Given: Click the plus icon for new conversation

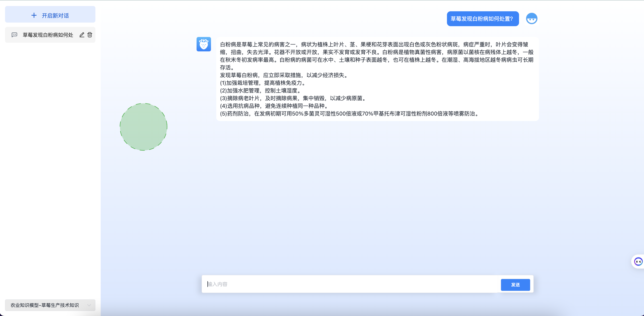Looking at the screenshot, I should [34, 15].
